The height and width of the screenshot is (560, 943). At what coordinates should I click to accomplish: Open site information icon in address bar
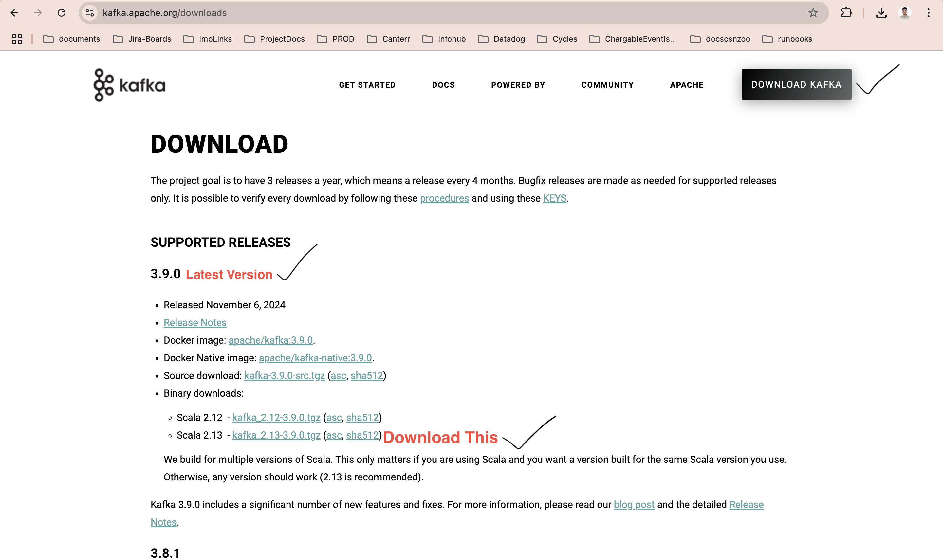[x=90, y=13]
